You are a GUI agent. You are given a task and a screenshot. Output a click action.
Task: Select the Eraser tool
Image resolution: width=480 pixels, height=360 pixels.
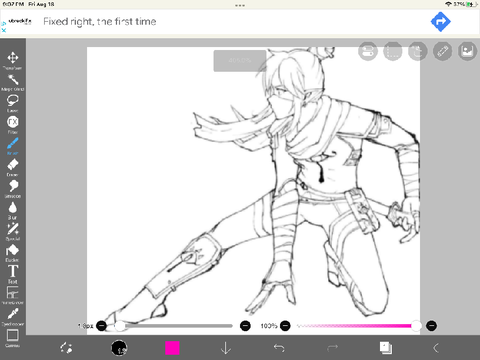pyautogui.click(x=13, y=167)
